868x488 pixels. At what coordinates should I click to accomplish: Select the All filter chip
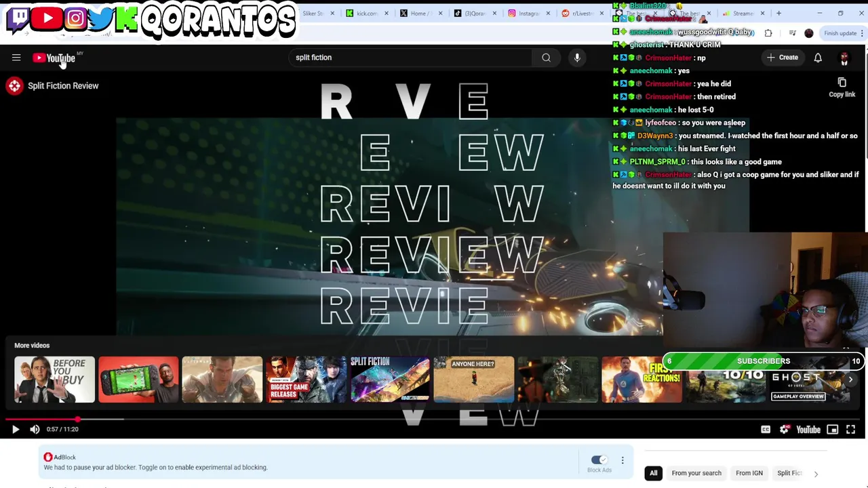654,473
